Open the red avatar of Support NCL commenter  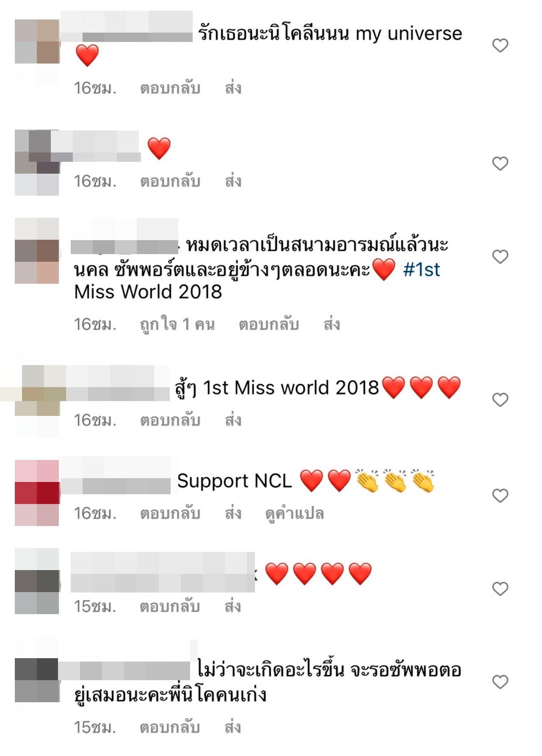pos(37,493)
